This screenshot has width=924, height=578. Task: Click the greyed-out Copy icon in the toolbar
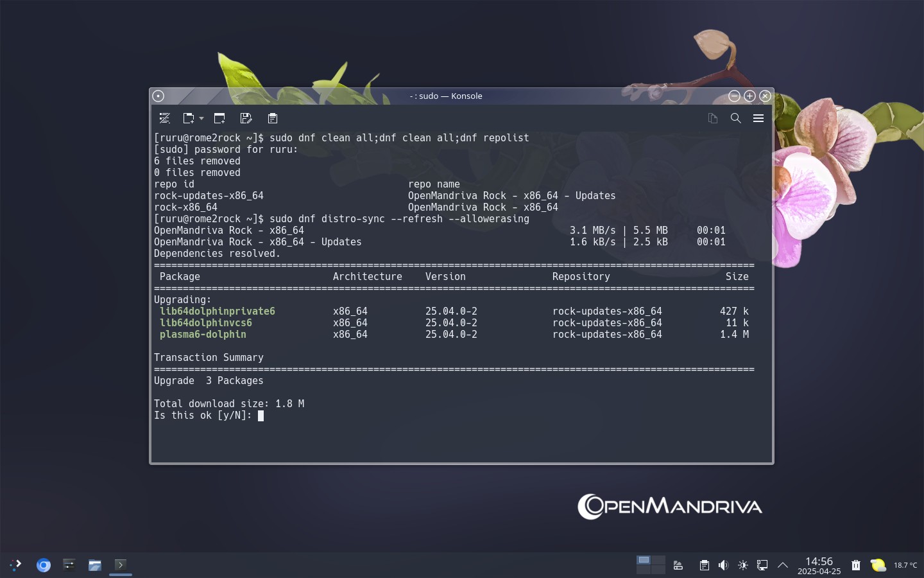point(713,118)
